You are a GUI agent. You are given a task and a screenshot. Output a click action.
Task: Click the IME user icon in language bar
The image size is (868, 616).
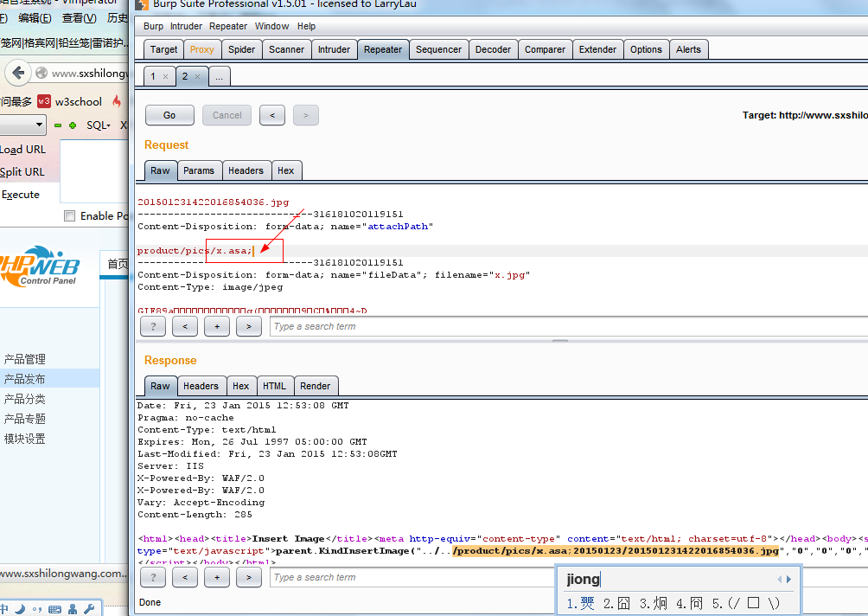tap(73, 609)
